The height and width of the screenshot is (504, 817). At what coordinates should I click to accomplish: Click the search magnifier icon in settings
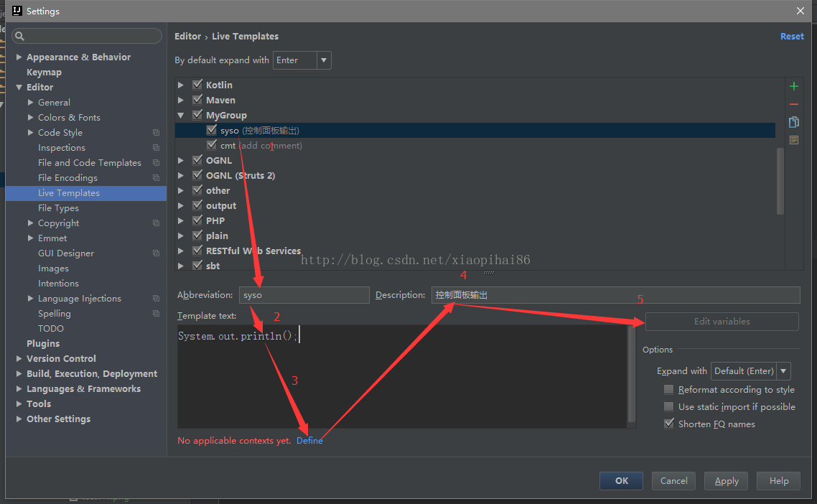[x=20, y=36]
